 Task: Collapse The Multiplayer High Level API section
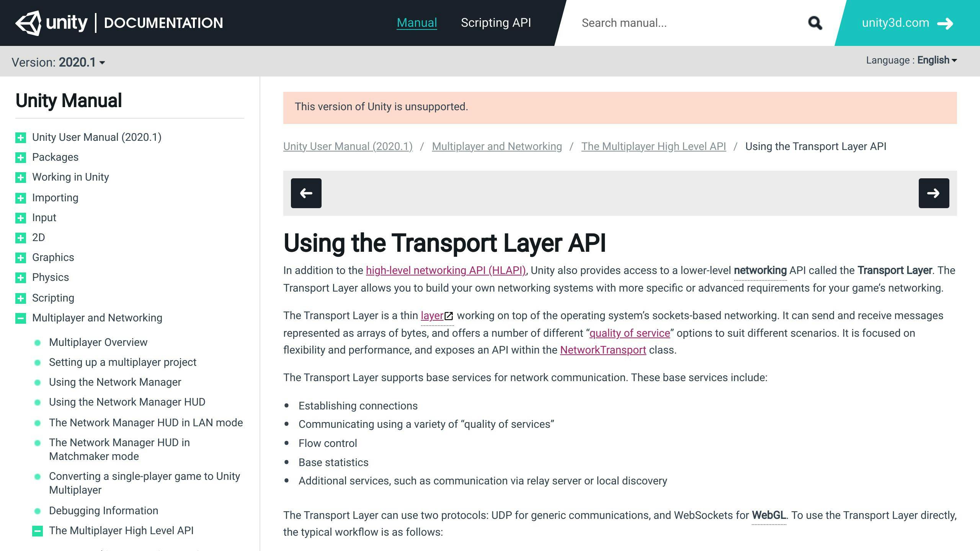(38, 531)
